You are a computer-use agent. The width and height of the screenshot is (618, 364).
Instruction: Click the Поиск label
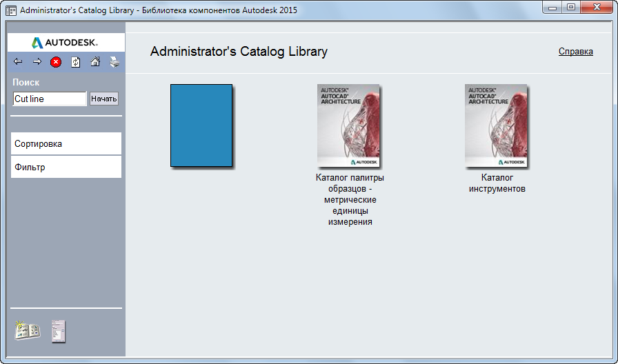click(x=26, y=82)
